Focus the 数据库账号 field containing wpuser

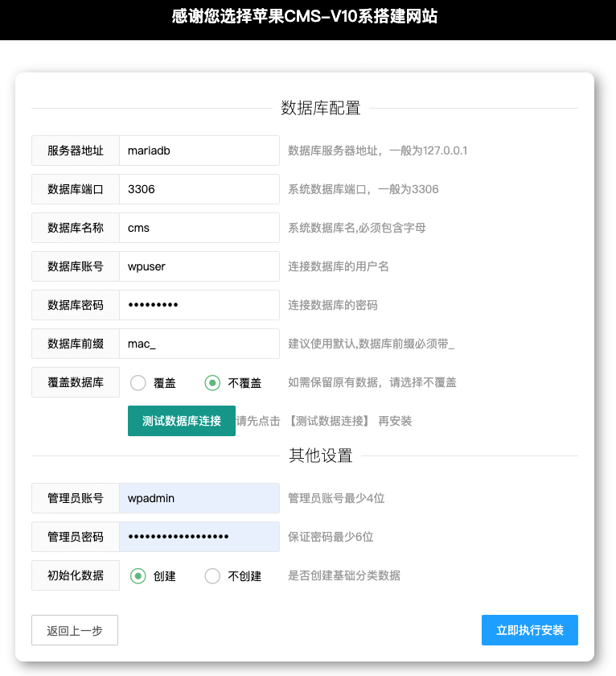tap(199, 266)
